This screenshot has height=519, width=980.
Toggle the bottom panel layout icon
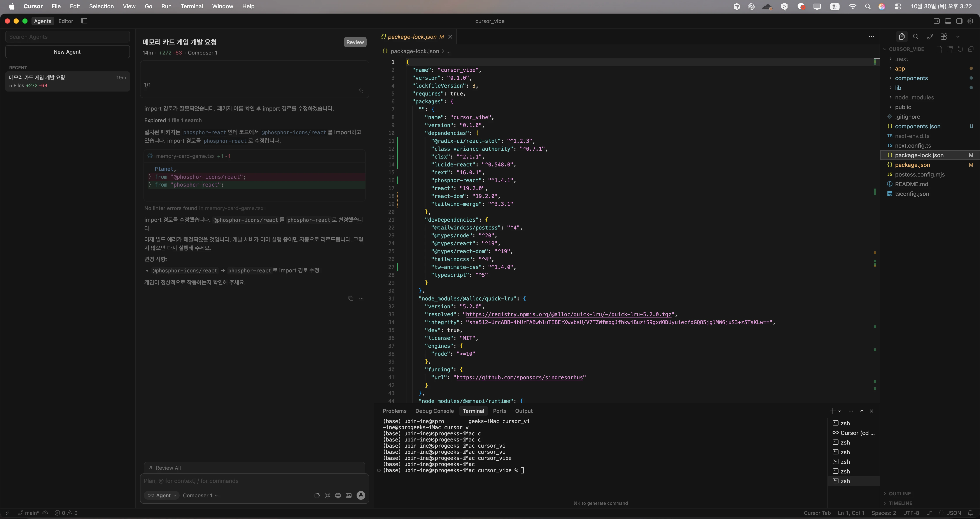click(x=948, y=21)
